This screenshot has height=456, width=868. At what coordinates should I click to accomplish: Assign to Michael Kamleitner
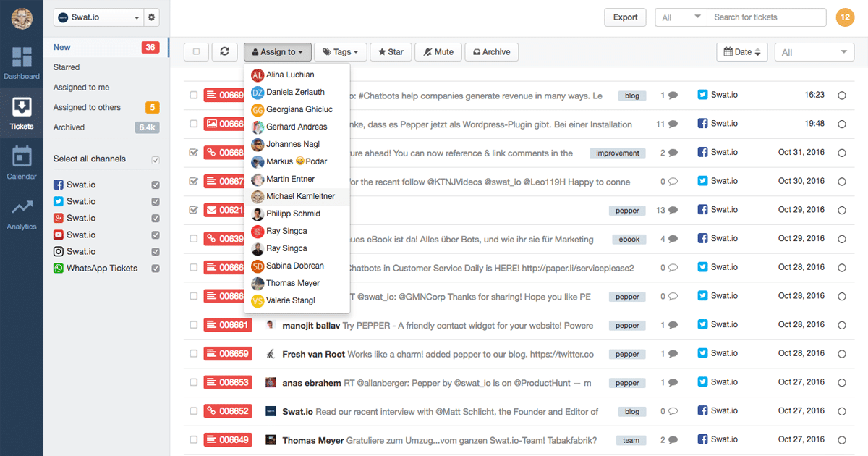click(x=297, y=196)
